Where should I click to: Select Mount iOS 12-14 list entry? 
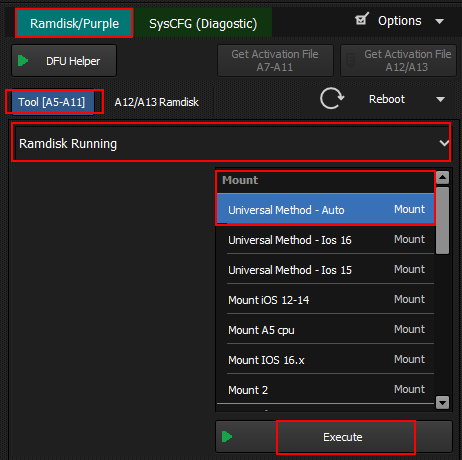[326, 300]
